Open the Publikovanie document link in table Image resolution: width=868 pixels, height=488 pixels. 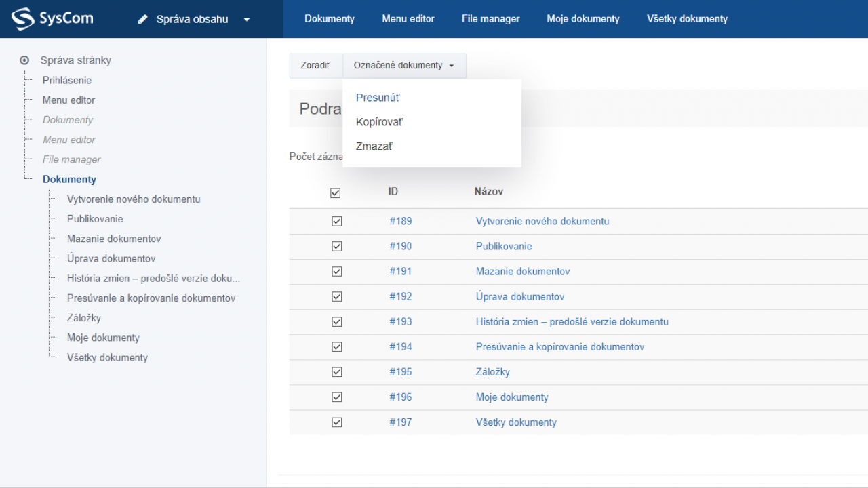[503, 247]
